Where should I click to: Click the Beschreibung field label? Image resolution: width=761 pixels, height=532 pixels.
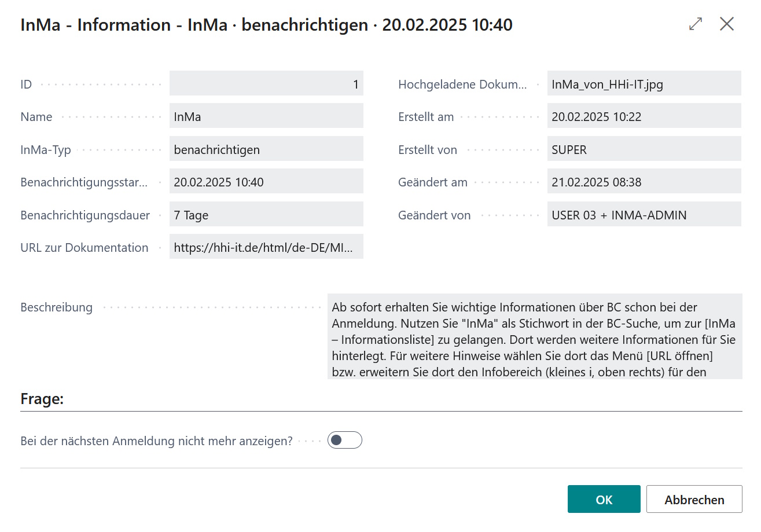coord(56,307)
